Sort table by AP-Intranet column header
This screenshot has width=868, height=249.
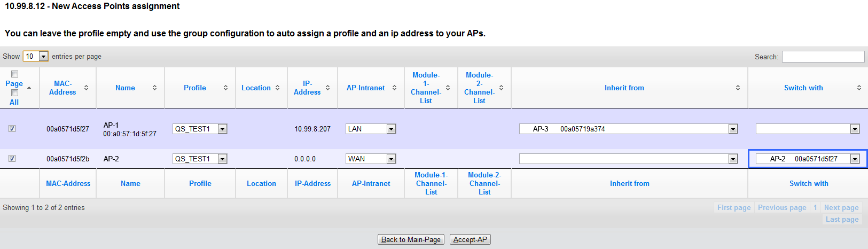(366, 88)
